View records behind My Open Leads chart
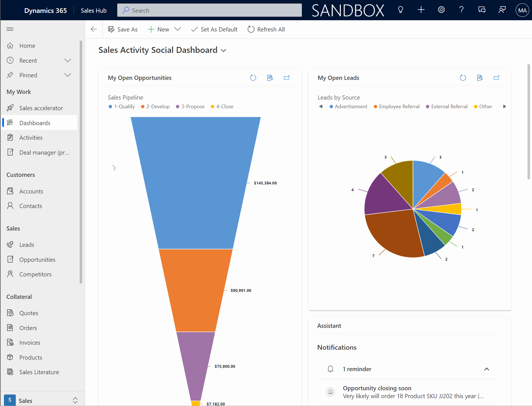This screenshot has height=406, width=532. 480,78
